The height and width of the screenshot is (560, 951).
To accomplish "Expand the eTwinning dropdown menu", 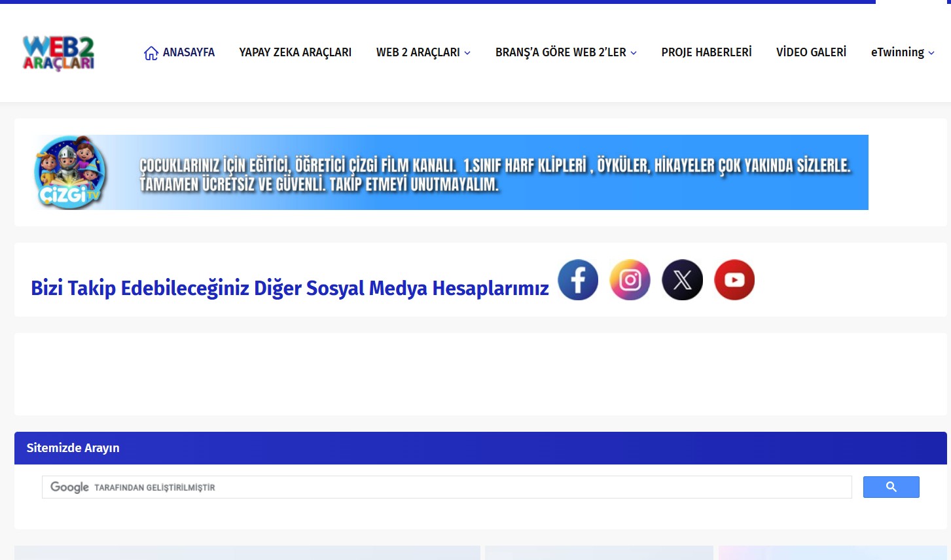I will click(903, 52).
